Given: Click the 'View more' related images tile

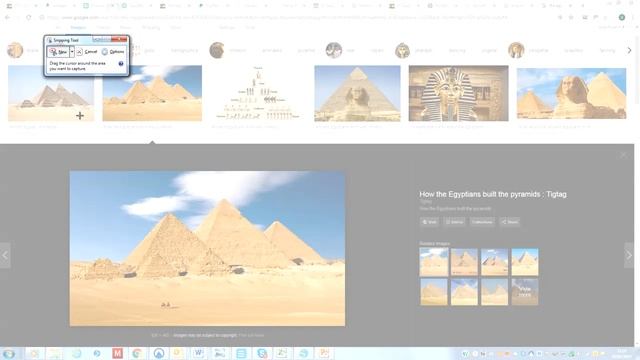Looking at the screenshot, I should tap(525, 292).
